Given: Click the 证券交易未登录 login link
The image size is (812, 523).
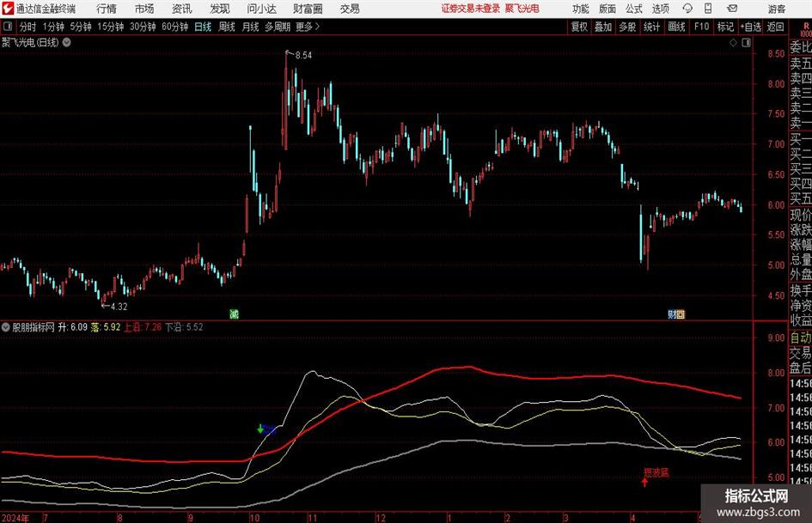Looking at the screenshot, I should coord(471,9).
